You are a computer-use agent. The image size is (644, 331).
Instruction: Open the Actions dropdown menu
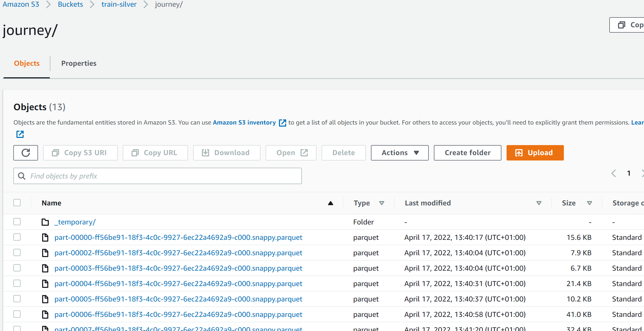(x=399, y=153)
